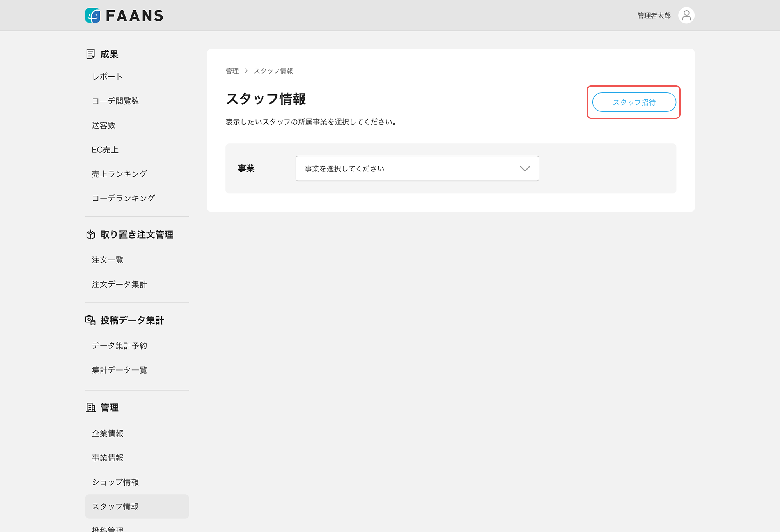Viewport: 780px width, 532px height.
Task: Expand the 事業 dropdown arrow
Action: [x=525, y=169]
